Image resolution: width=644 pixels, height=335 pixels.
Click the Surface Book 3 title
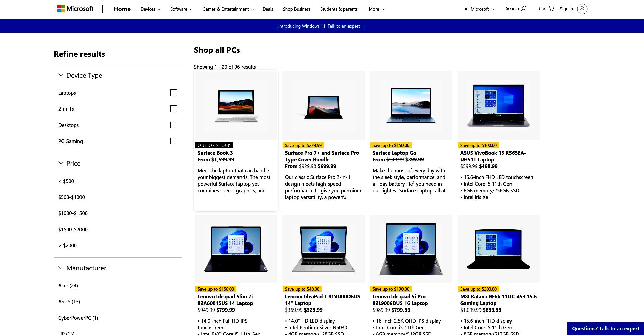coord(215,153)
